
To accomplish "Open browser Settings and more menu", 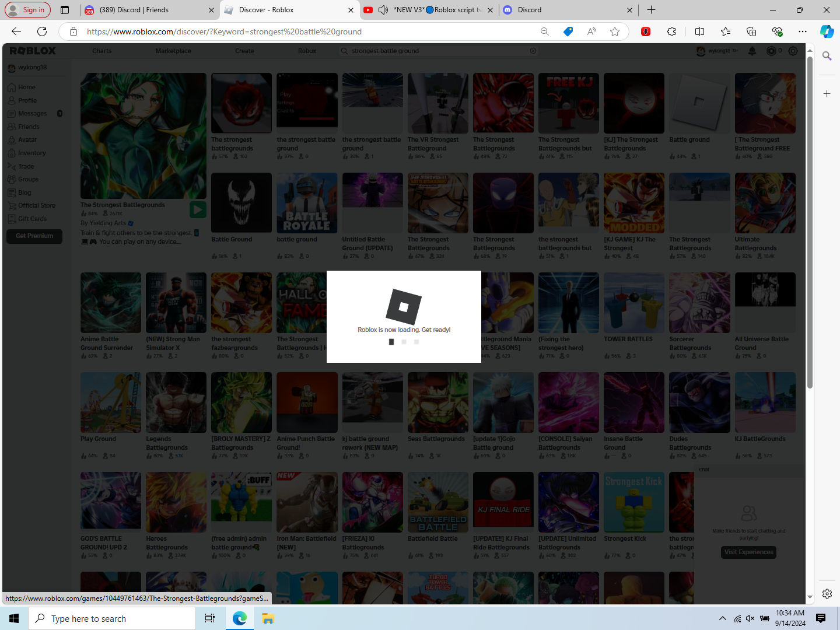I will [803, 32].
